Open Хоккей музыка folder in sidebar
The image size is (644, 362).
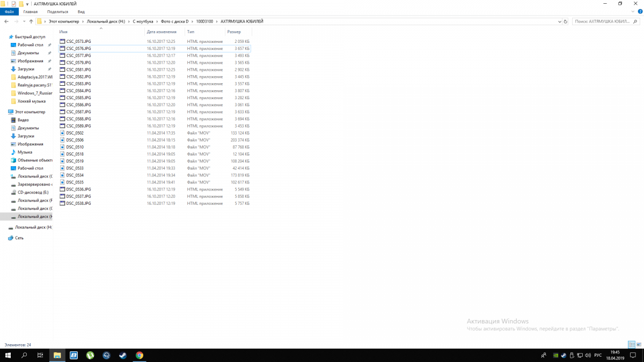point(32,101)
